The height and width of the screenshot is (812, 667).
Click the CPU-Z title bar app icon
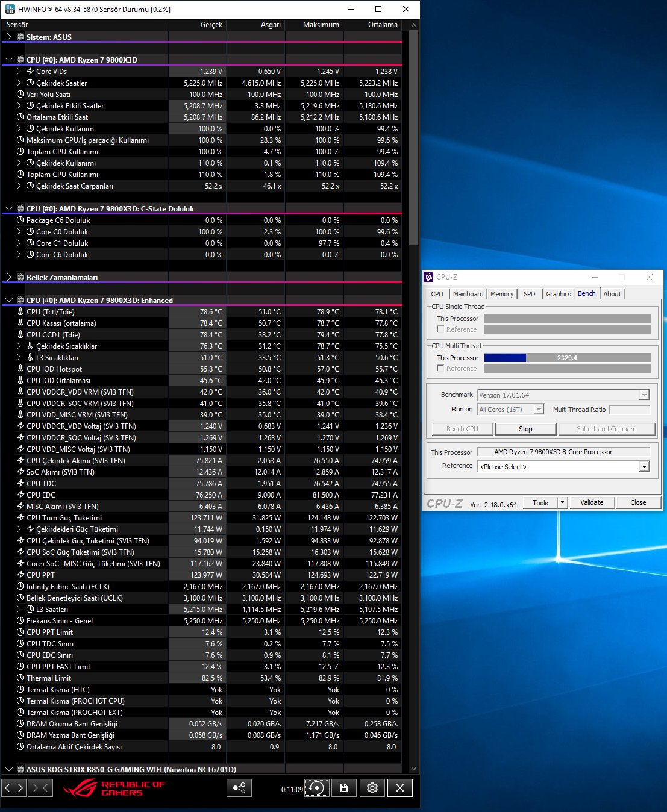click(x=428, y=277)
